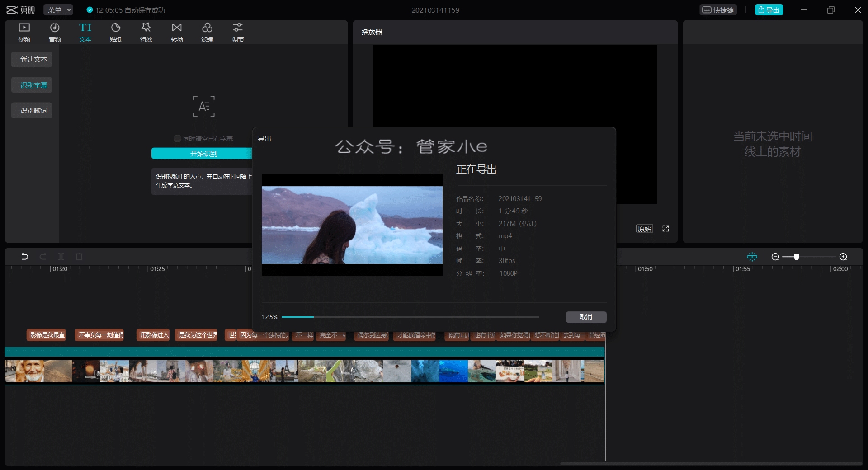Open the 转场 transitions tab
This screenshot has height=470, width=868.
coord(177,33)
